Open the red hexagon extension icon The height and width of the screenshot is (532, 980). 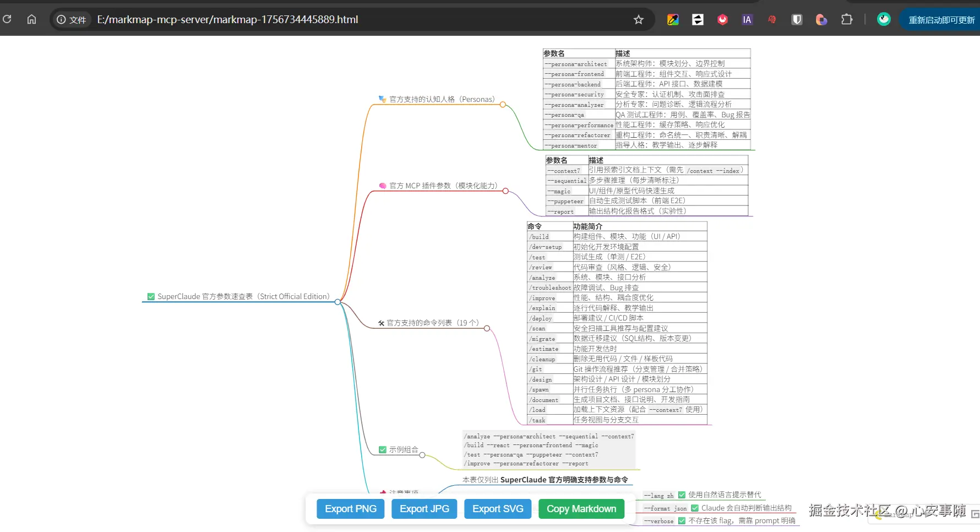pos(722,20)
